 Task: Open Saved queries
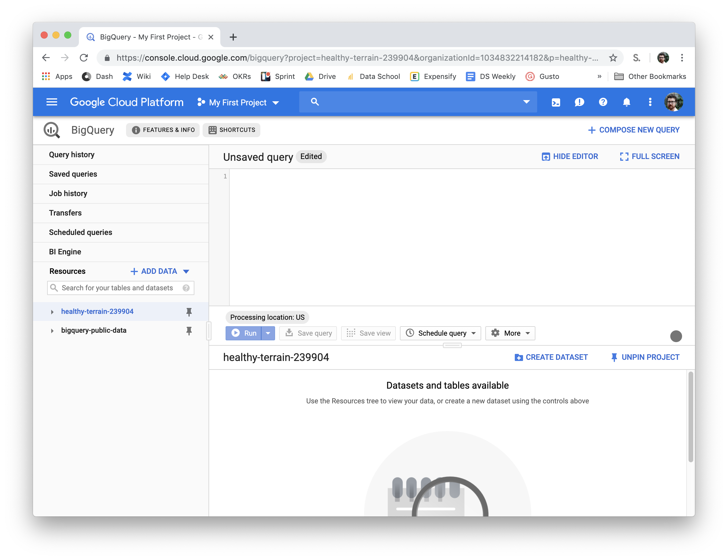121,174
